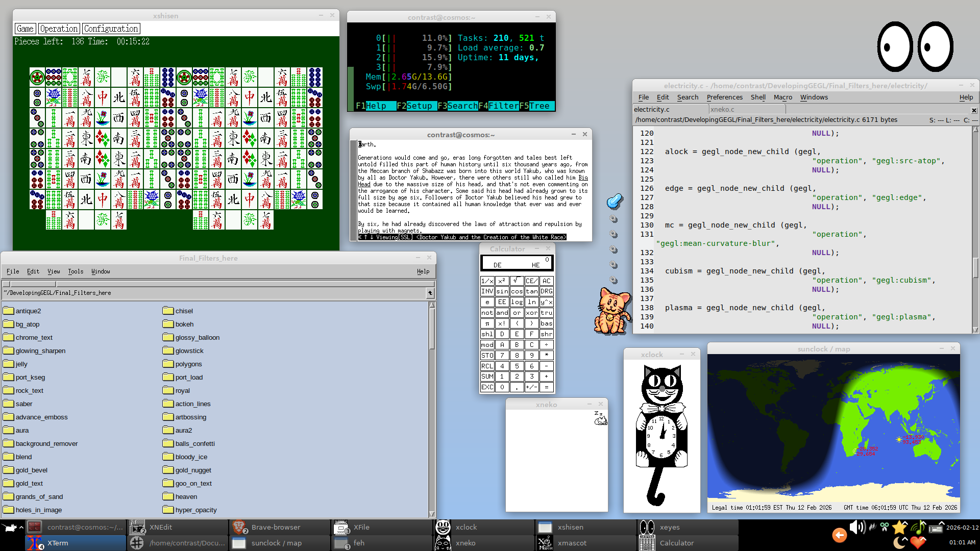Click the XNEdit editor vertical scrollbar thumb
The height and width of the screenshot is (551, 980).
[975, 268]
